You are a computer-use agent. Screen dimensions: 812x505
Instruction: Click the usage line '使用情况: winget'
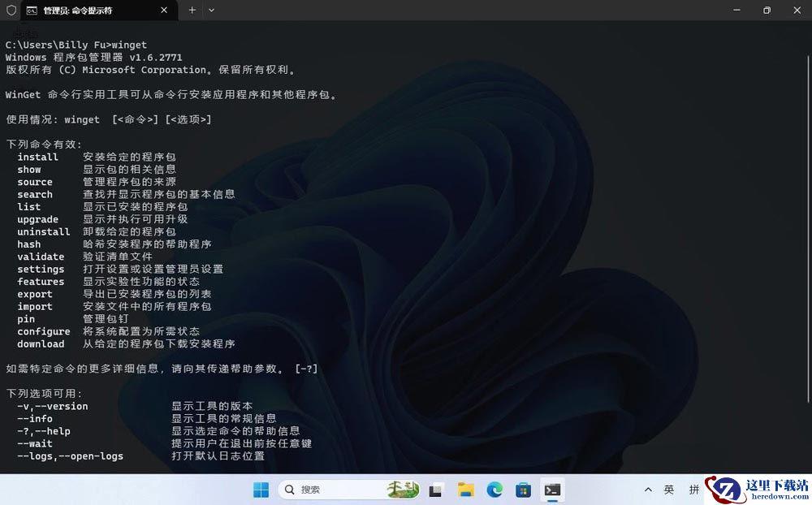(x=53, y=119)
